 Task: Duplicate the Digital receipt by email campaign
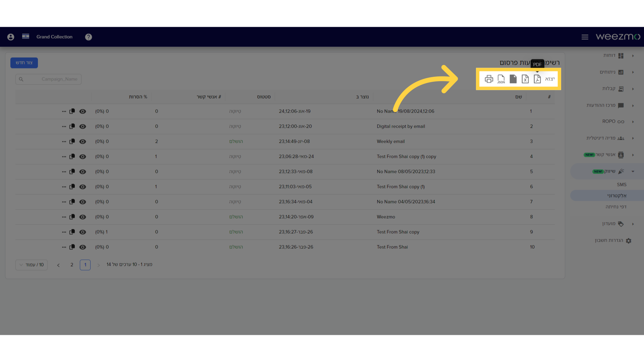pyautogui.click(x=72, y=126)
